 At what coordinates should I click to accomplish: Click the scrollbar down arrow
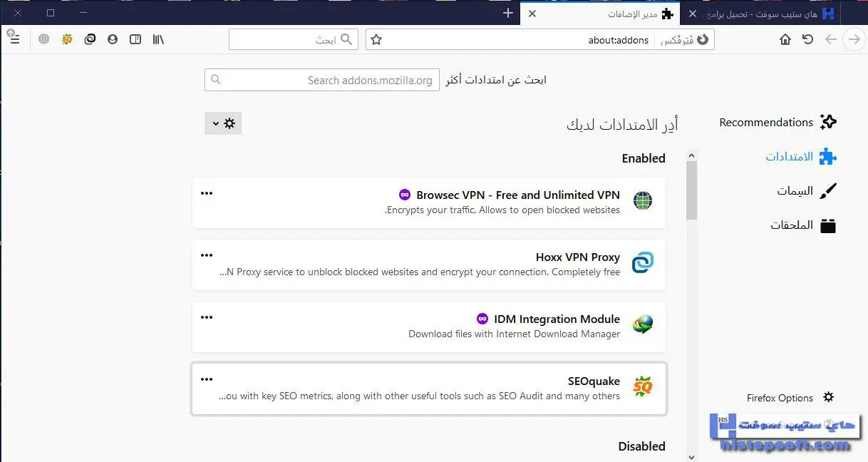point(691,457)
